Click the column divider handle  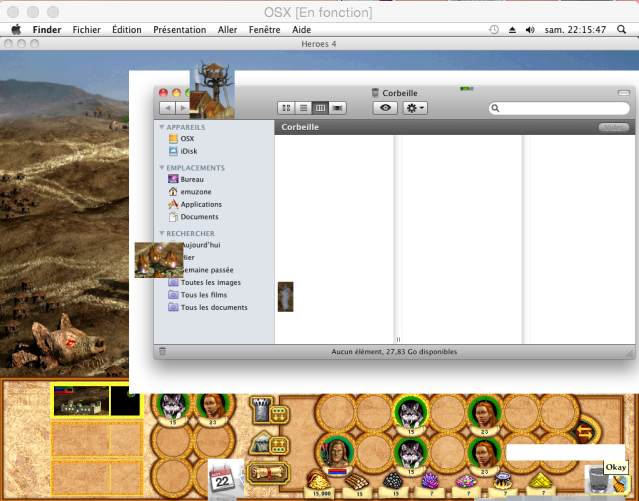point(398,339)
